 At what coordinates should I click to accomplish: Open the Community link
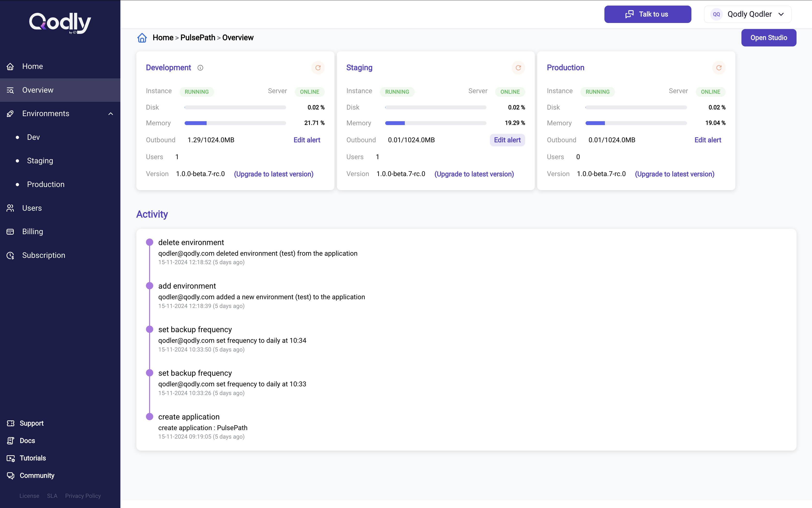point(37,475)
